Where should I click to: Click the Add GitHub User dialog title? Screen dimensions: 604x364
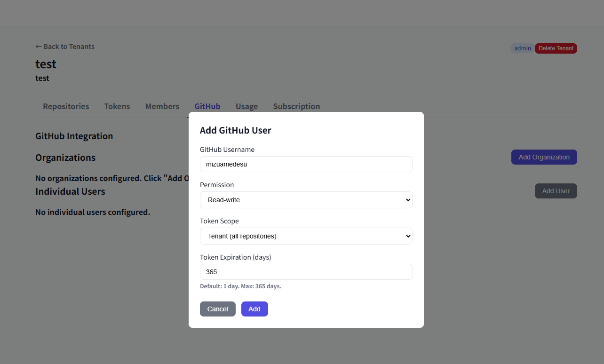[x=236, y=130]
